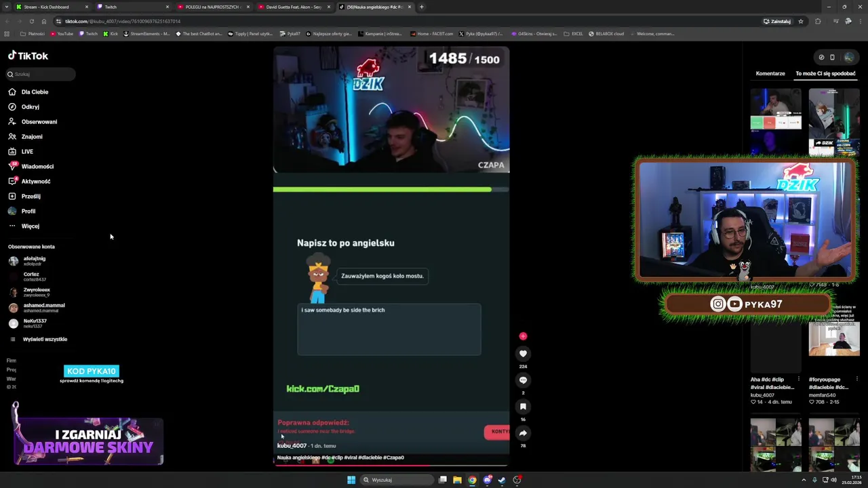Image resolution: width=868 pixels, height=488 pixels.
Task: Share the video with the arrow icon
Action: (523, 432)
